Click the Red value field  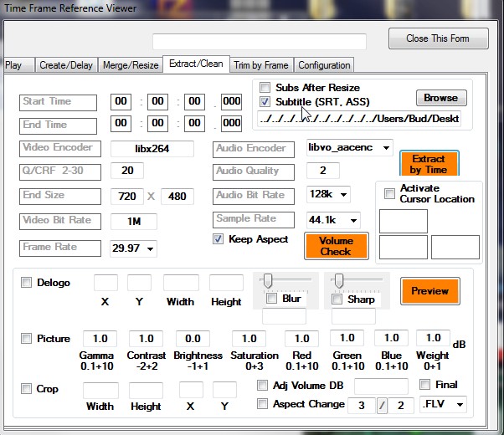tap(302, 339)
